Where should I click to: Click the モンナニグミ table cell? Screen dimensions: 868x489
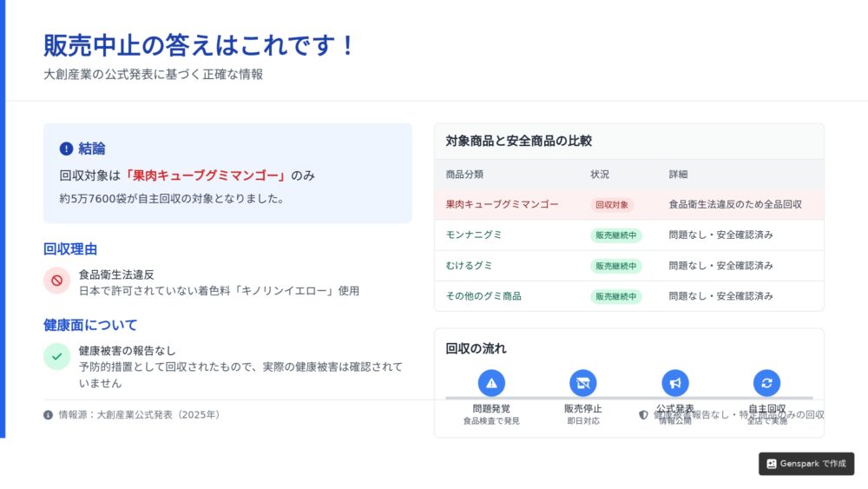(474, 235)
